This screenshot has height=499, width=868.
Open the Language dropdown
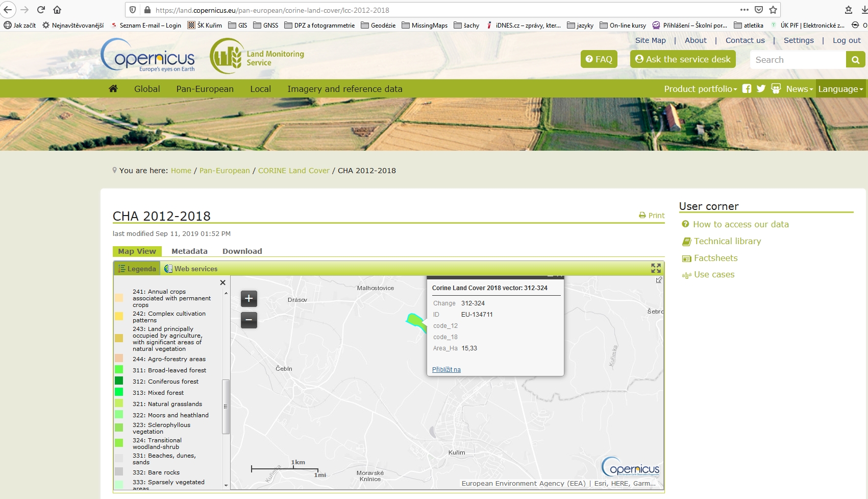[x=840, y=88]
